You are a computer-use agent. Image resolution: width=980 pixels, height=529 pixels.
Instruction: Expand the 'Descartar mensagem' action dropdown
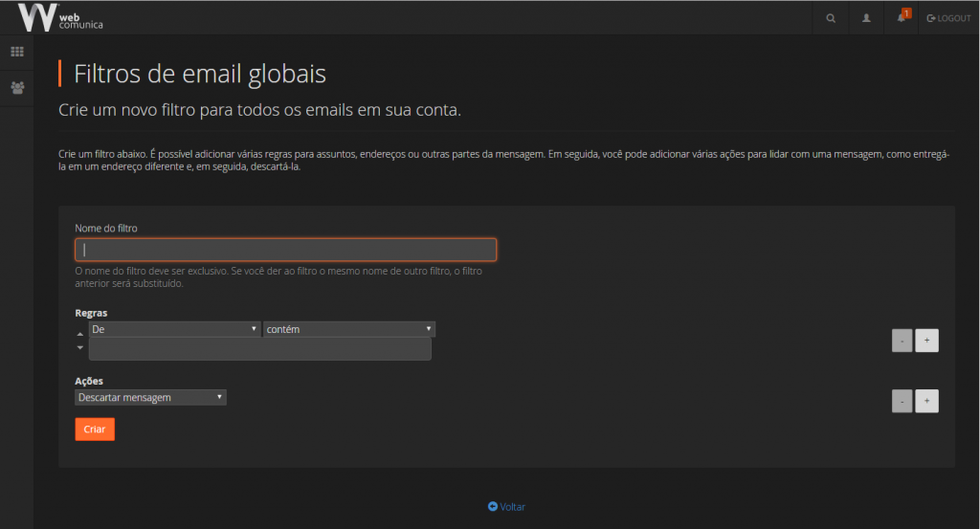[x=150, y=397]
